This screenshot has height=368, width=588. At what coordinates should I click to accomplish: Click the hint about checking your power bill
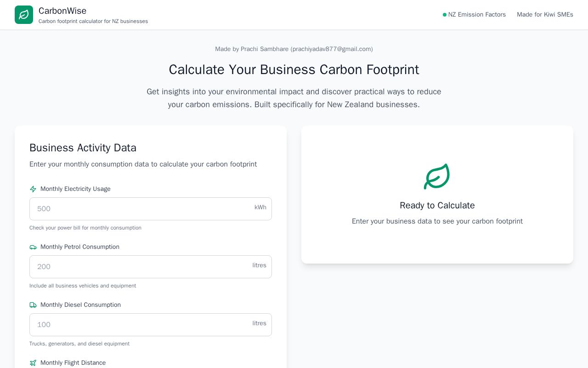click(85, 228)
